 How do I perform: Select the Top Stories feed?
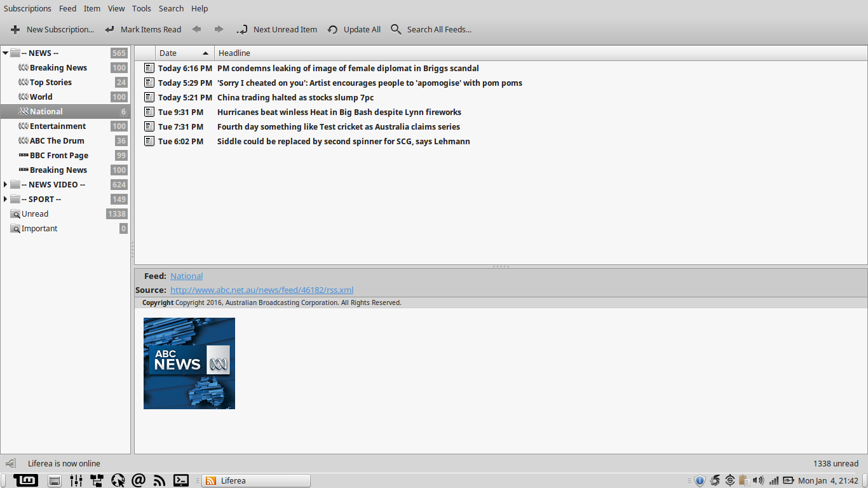pos(65,82)
